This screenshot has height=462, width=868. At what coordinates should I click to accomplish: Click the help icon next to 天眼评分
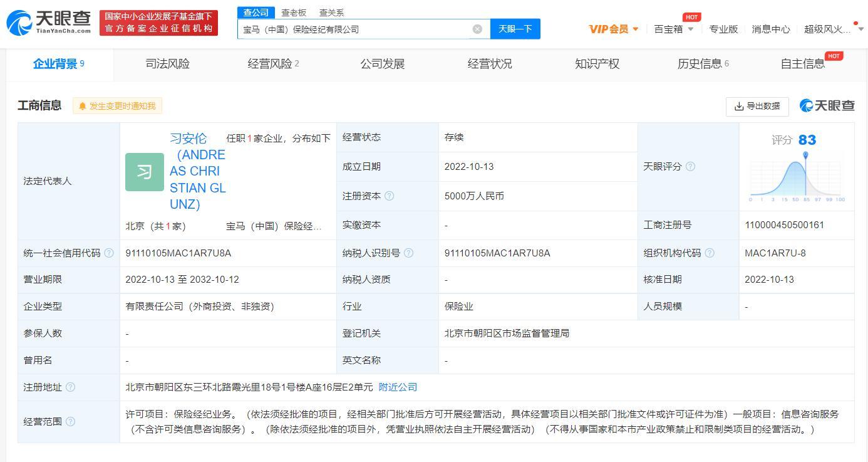690,167
